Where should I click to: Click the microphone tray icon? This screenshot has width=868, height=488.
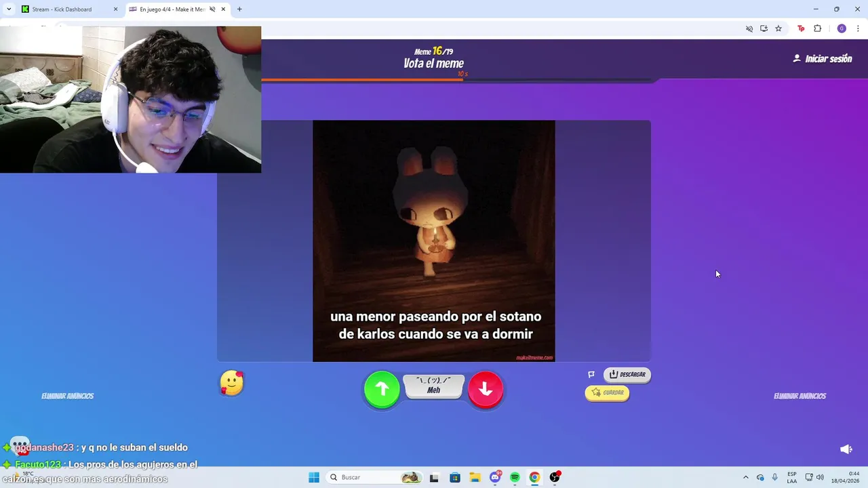[774, 477]
